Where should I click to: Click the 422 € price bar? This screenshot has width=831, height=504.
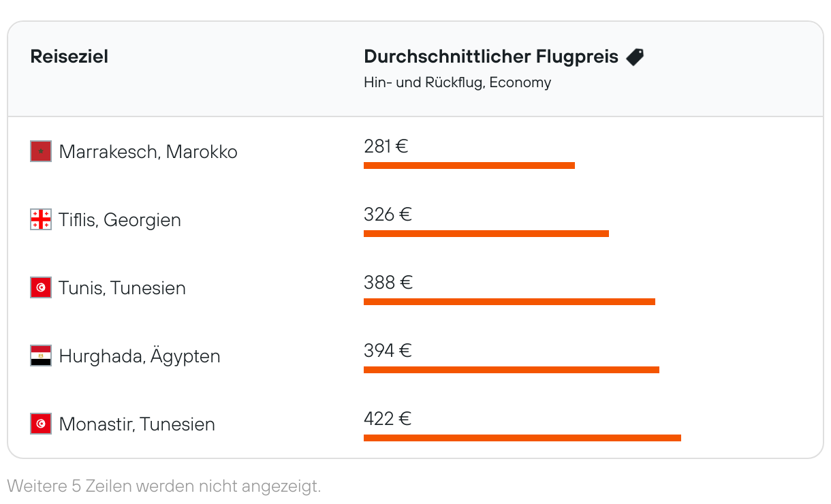click(x=522, y=438)
